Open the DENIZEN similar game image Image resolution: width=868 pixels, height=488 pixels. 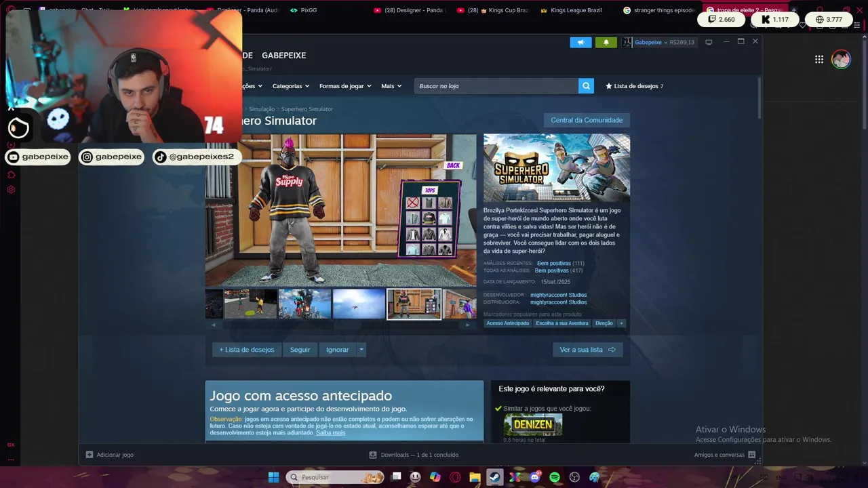coord(533,424)
